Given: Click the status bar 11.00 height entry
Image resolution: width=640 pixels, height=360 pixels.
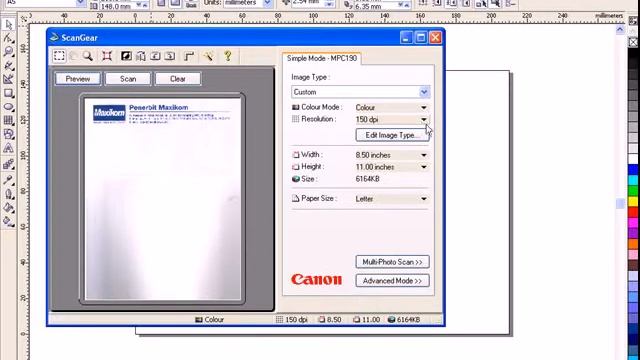Looking at the screenshot, I should coord(367,320).
